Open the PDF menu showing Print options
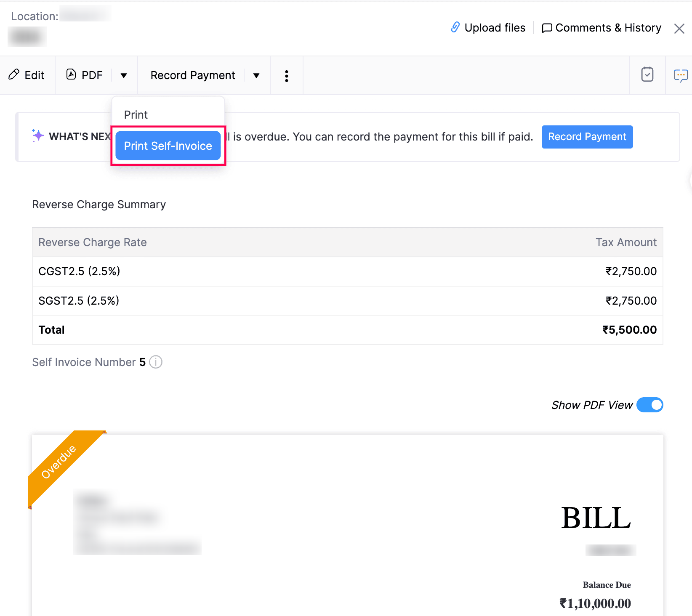Viewport: 692px width, 616px height. pos(123,75)
